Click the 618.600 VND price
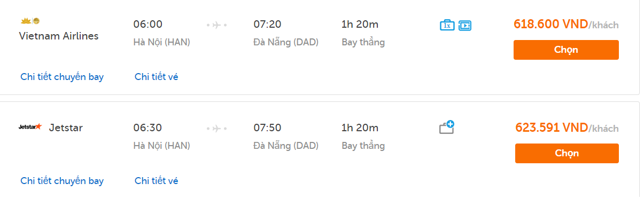Viewport: 644px width, 223px height. tap(550, 24)
